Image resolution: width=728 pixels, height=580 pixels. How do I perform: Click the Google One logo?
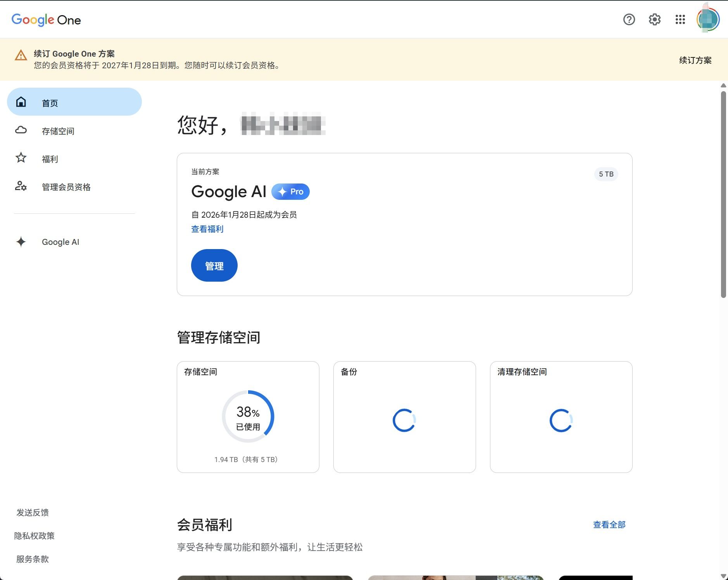[x=46, y=20]
